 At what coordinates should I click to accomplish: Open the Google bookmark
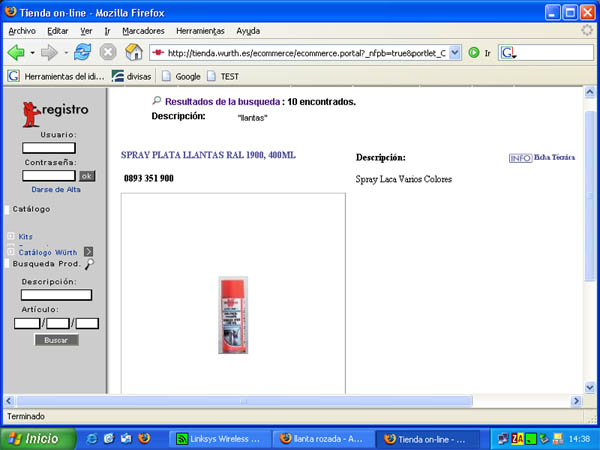coord(181,76)
